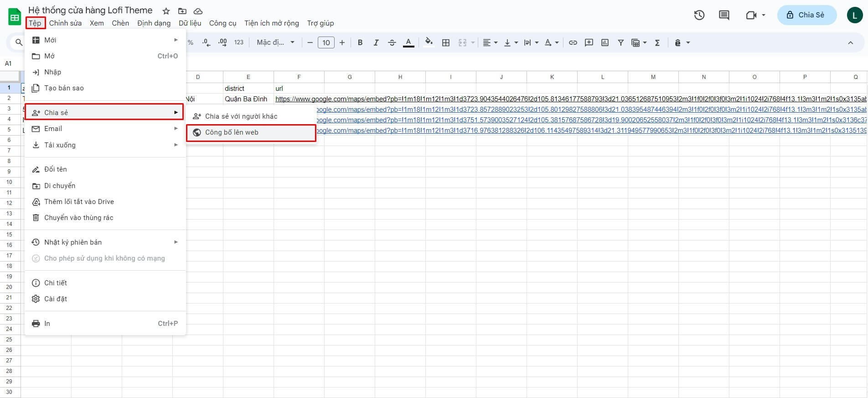
Task: Open the 'Tệp' menu
Action: pyautogui.click(x=35, y=23)
